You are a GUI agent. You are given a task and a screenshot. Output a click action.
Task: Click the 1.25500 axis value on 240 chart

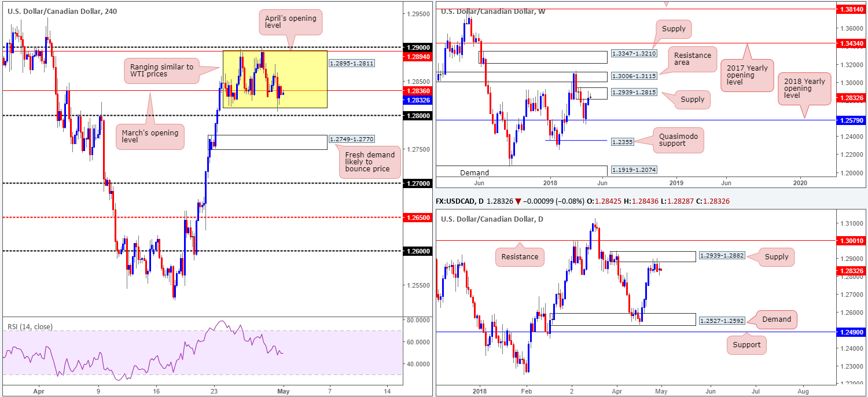click(x=417, y=285)
